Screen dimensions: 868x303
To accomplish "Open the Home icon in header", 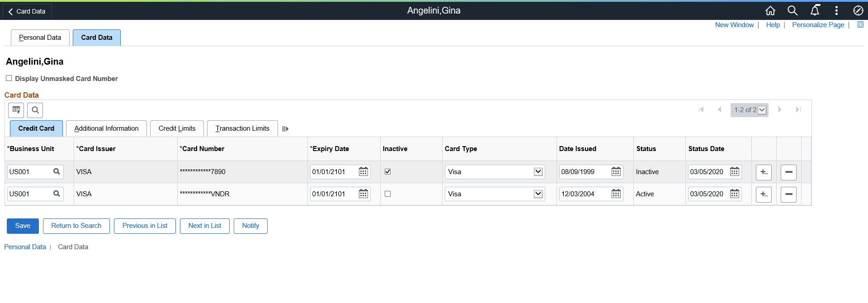I will pos(770,10).
